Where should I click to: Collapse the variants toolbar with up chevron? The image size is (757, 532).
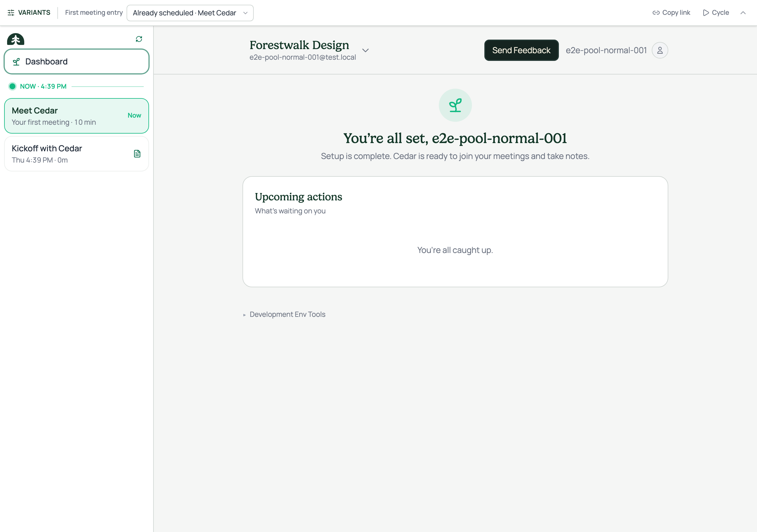743,12
